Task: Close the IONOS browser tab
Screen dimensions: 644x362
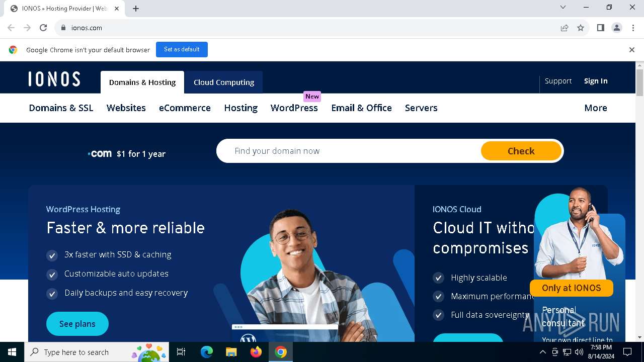Action: [117, 8]
